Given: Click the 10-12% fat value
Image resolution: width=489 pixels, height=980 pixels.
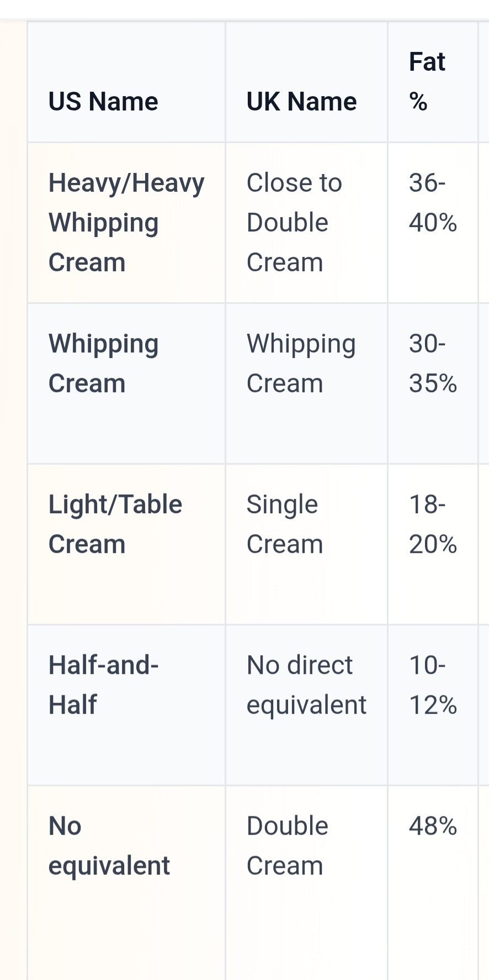Looking at the screenshot, I should click(x=433, y=685).
